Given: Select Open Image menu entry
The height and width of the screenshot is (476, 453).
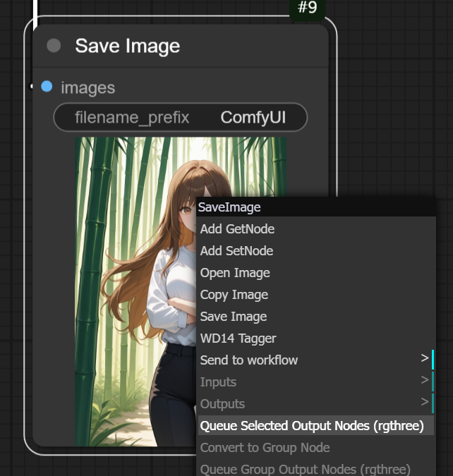Looking at the screenshot, I should click(316, 273).
